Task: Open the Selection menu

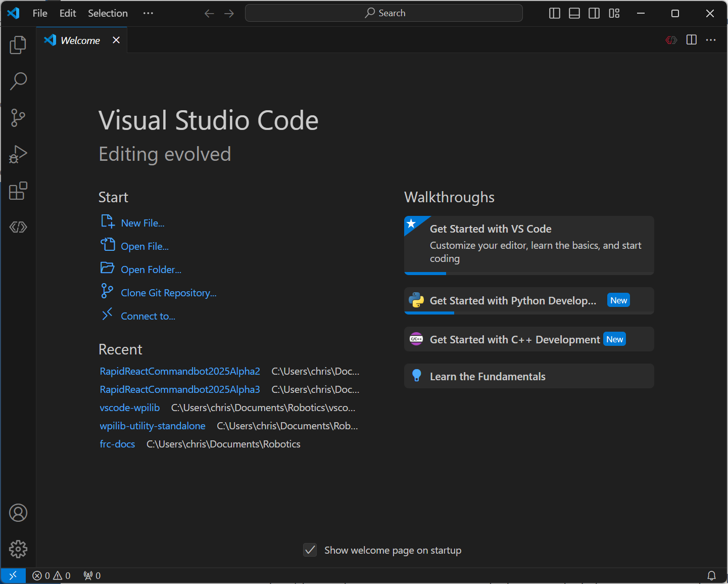Action: pos(108,14)
